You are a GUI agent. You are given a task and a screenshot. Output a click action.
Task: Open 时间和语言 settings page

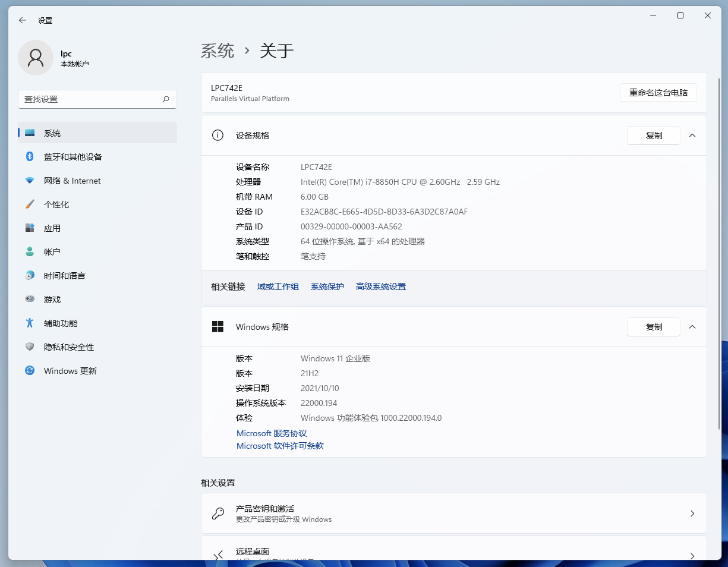(x=97, y=276)
